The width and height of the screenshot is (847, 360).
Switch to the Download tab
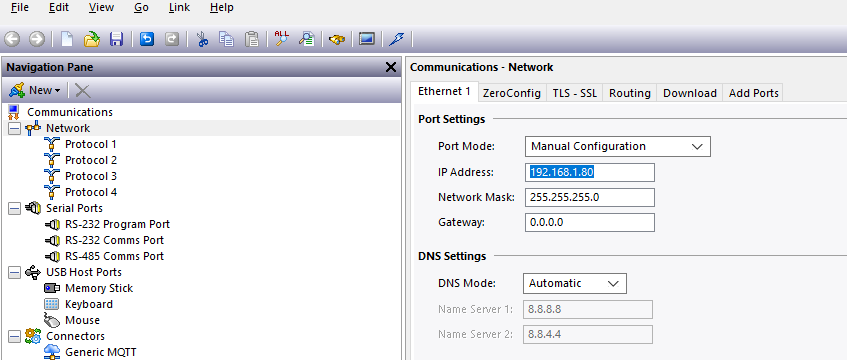click(x=690, y=93)
